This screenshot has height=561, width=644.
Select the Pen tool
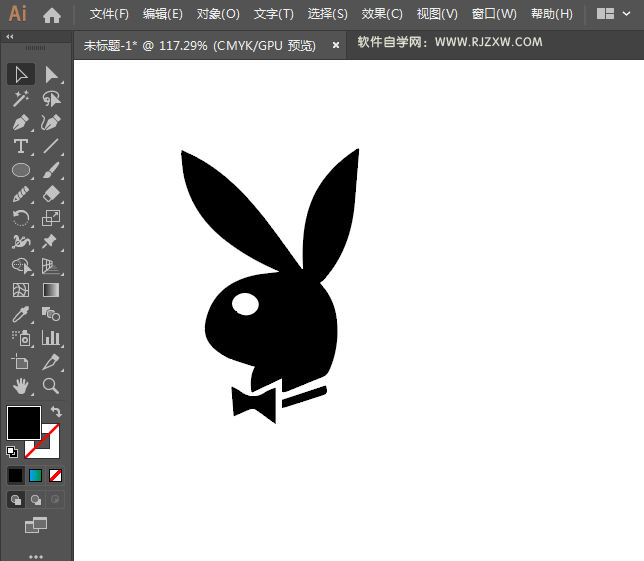click(x=21, y=122)
